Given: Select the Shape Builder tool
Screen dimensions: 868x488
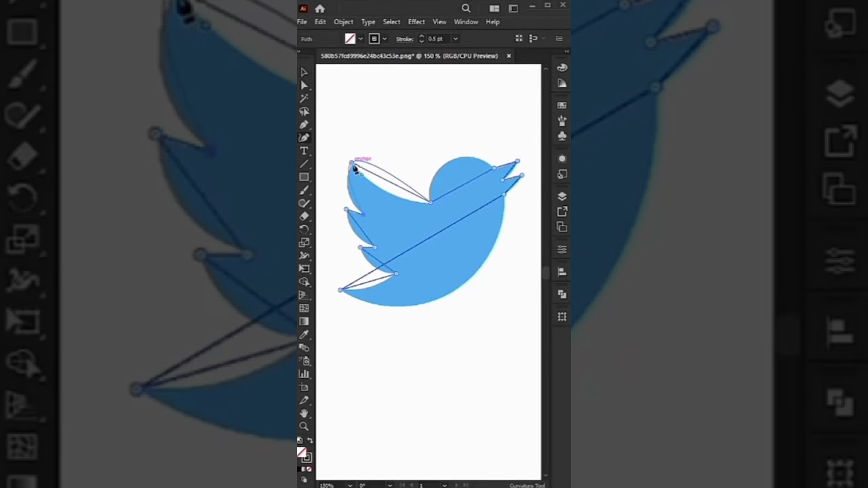Looking at the screenshot, I should coord(304,282).
